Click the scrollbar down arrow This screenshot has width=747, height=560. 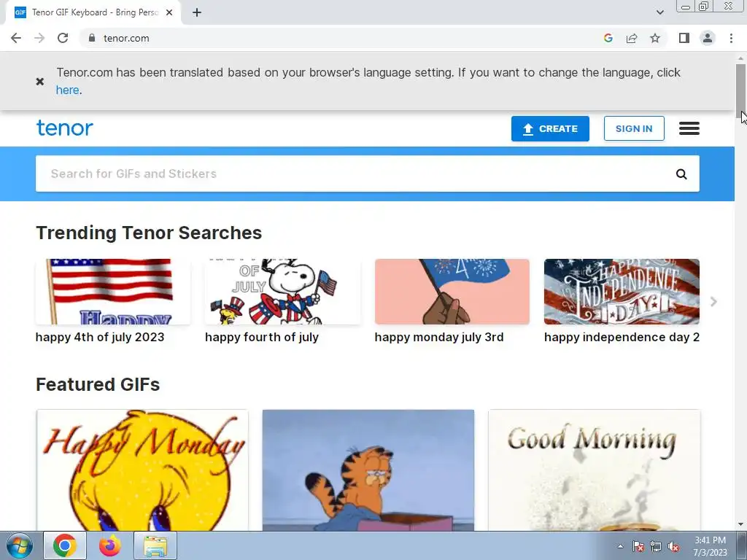740,524
